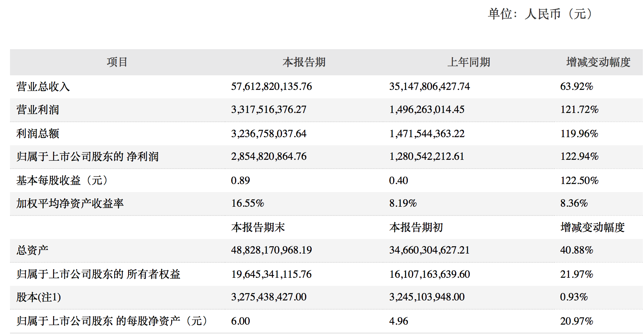This screenshot has width=644, height=335.
Task: Click the 本报告期初 sub-header
Action: click(x=416, y=227)
